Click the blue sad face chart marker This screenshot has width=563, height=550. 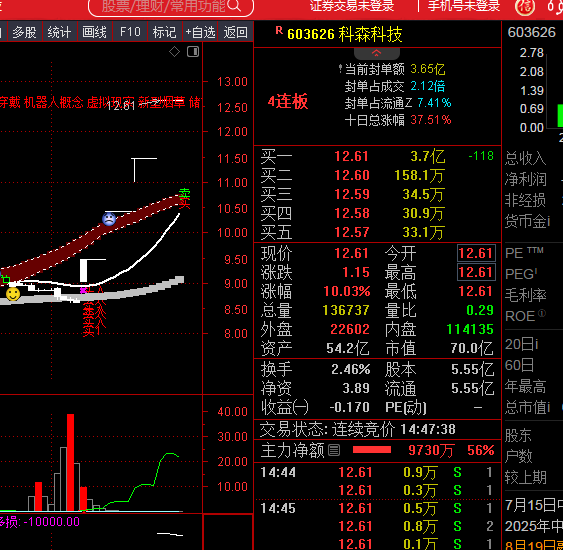(x=109, y=219)
